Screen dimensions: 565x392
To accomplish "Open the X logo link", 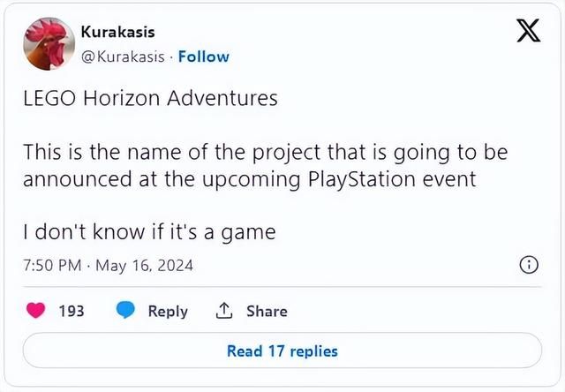I will click(x=528, y=33).
